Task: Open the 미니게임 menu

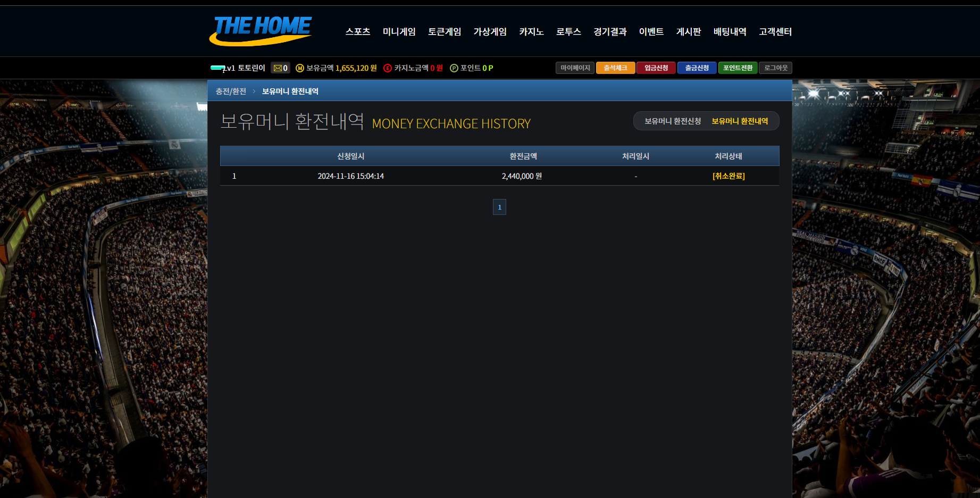Action: tap(399, 32)
